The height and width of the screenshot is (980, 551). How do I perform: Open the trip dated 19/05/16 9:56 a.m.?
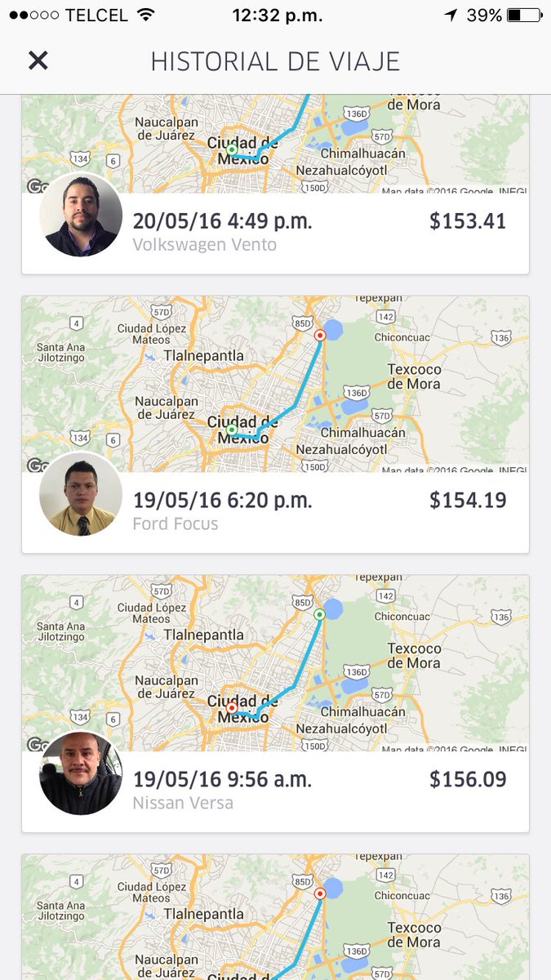(x=275, y=704)
